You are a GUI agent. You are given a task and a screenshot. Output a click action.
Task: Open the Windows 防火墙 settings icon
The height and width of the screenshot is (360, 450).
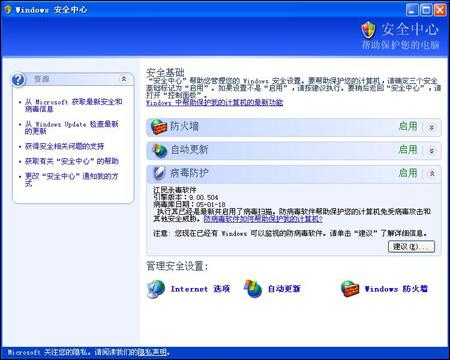(x=350, y=289)
